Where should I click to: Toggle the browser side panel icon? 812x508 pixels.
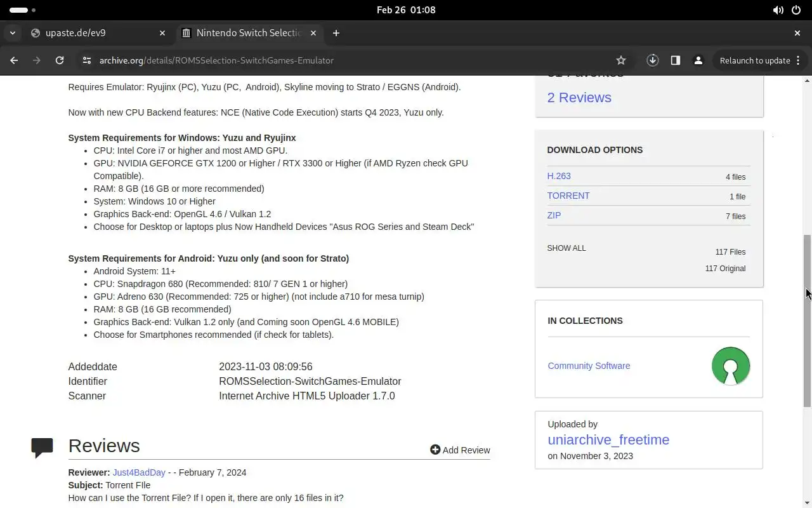pyautogui.click(x=676, y=60)
